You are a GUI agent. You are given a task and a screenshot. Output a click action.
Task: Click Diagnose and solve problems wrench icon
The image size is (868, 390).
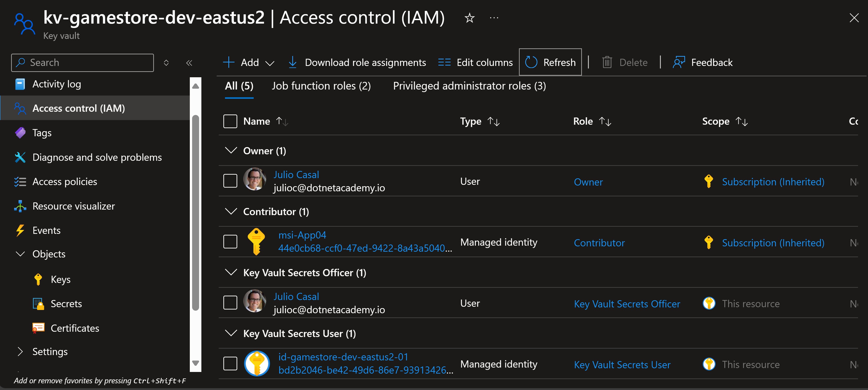pos(20,157)
